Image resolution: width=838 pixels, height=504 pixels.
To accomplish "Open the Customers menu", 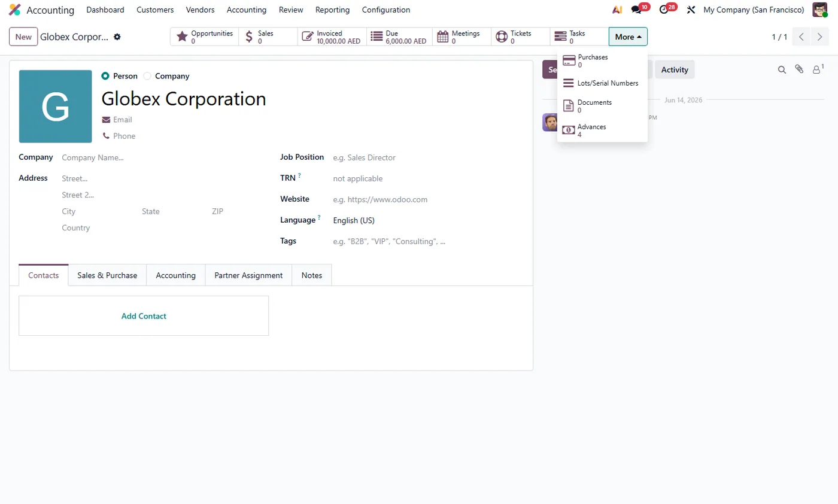I will pyautogui.click(x=155, y=10).
